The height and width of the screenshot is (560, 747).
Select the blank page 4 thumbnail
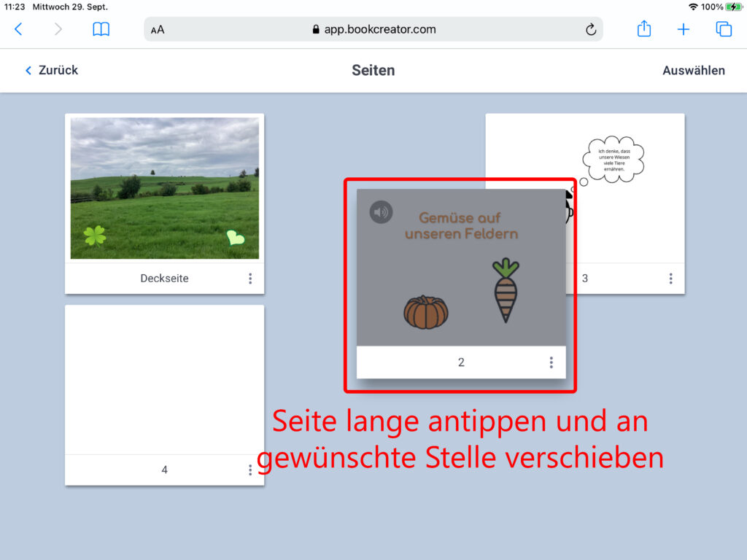164,379
